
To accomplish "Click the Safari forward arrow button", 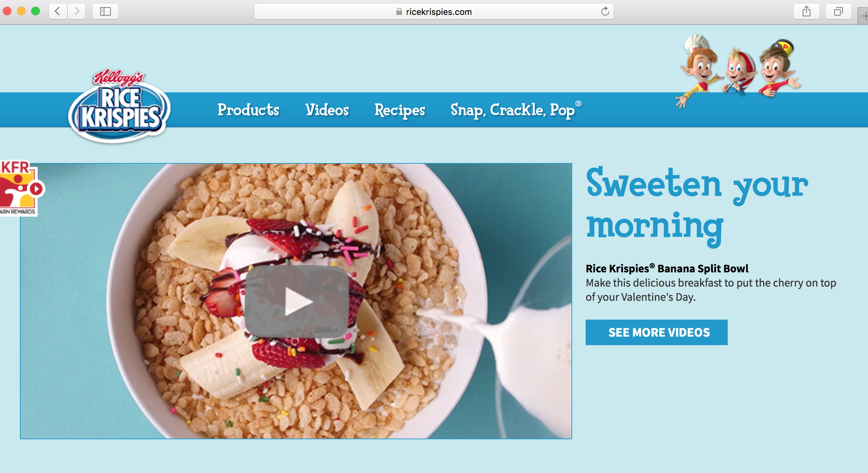I will pyautogui.click(x=76, y=12).
